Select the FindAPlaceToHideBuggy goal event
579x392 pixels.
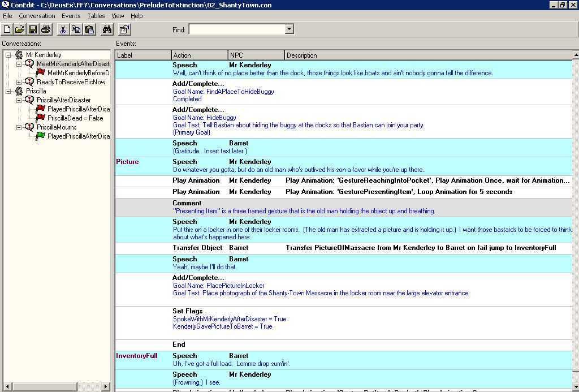[x=344, y=92]
